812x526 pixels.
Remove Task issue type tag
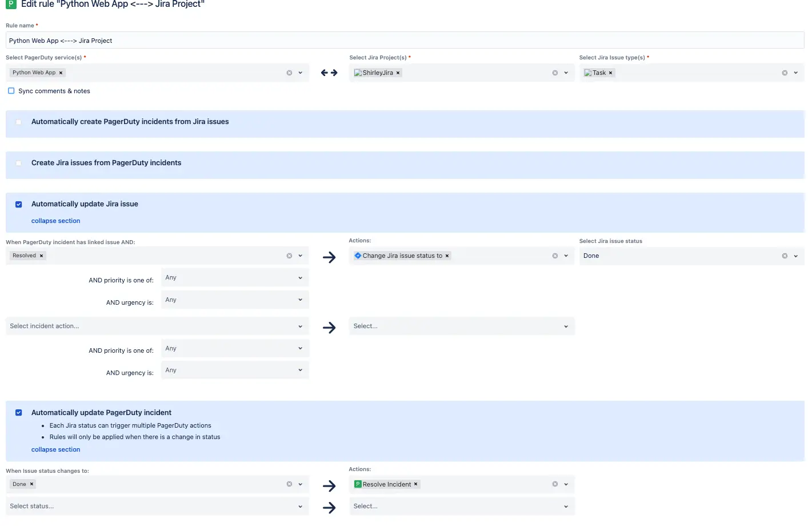coord(610,73)
